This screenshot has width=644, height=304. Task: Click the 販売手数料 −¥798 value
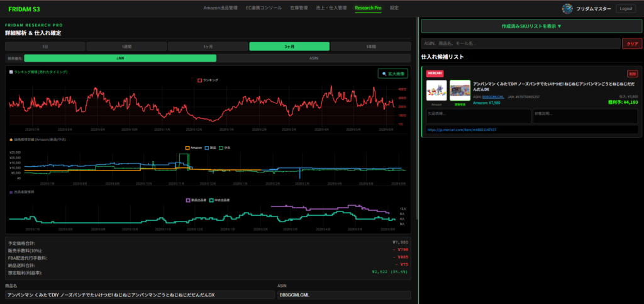pos(402,250)
